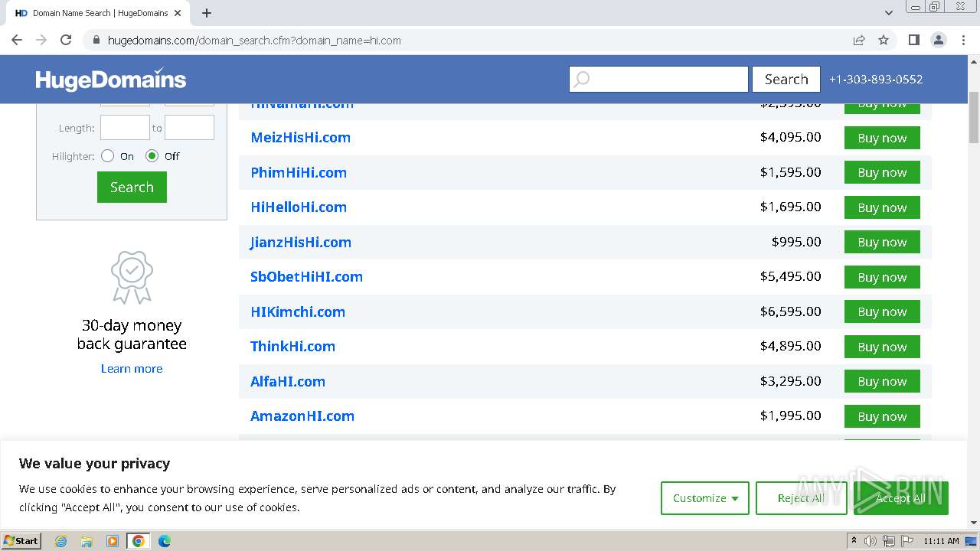Buy now for MeizHisHi.com
980x551 pixels.
coord(882,138)
